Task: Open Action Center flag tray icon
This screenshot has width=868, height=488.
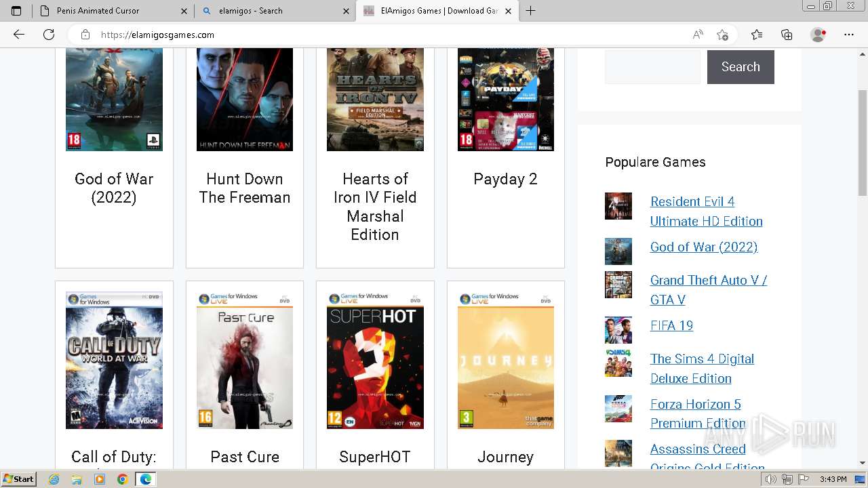Action: point(804,479)
